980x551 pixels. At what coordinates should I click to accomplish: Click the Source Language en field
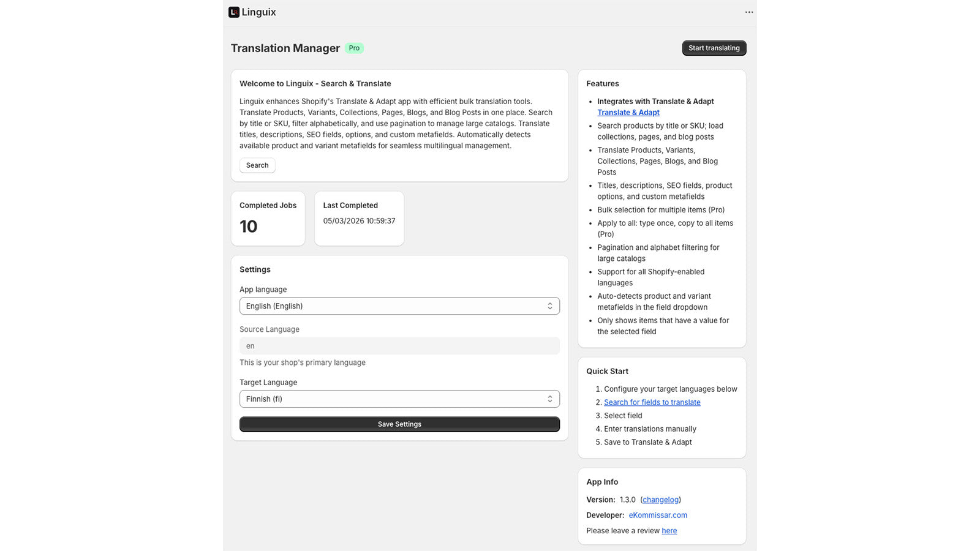[399, 346]
